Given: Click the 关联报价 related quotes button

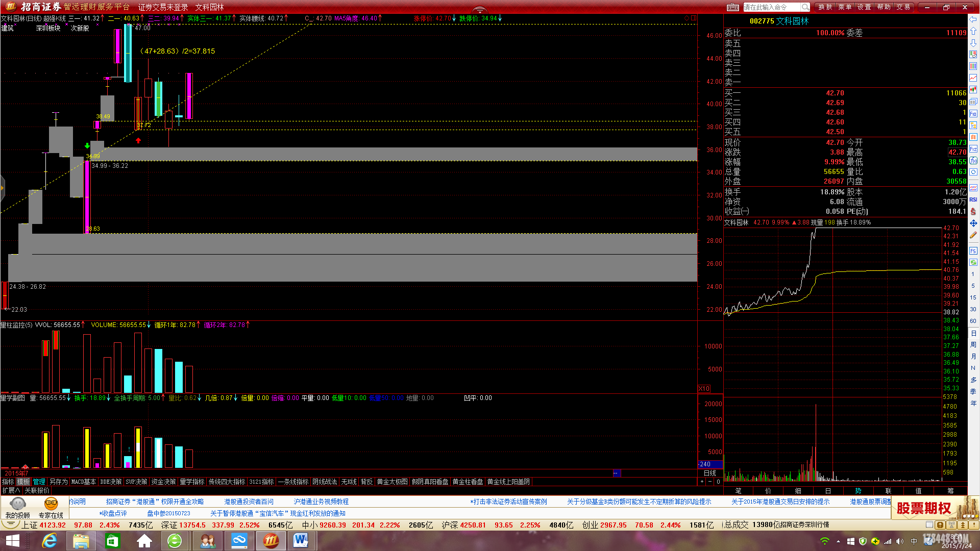Looking at the screenshot, I should (37, 490).
